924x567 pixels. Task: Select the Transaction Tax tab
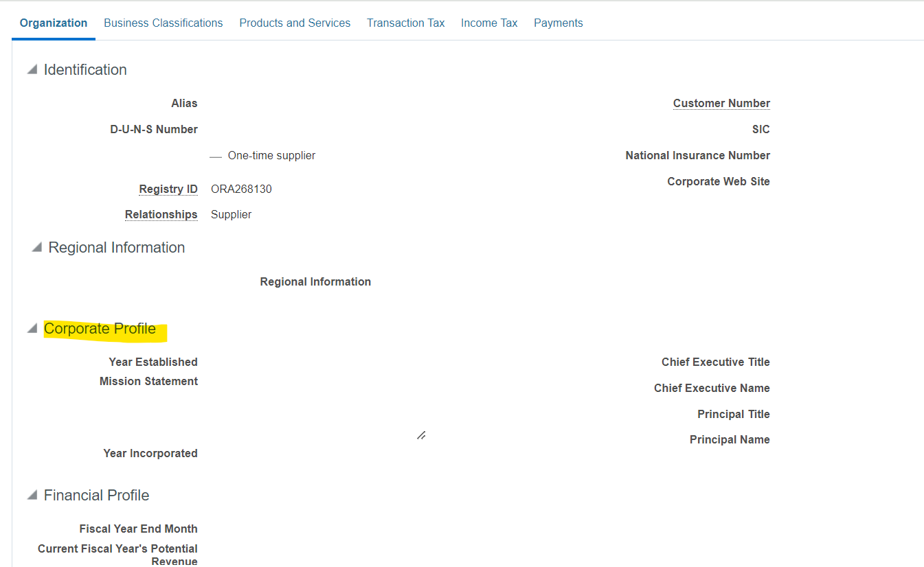coord(405,23)
